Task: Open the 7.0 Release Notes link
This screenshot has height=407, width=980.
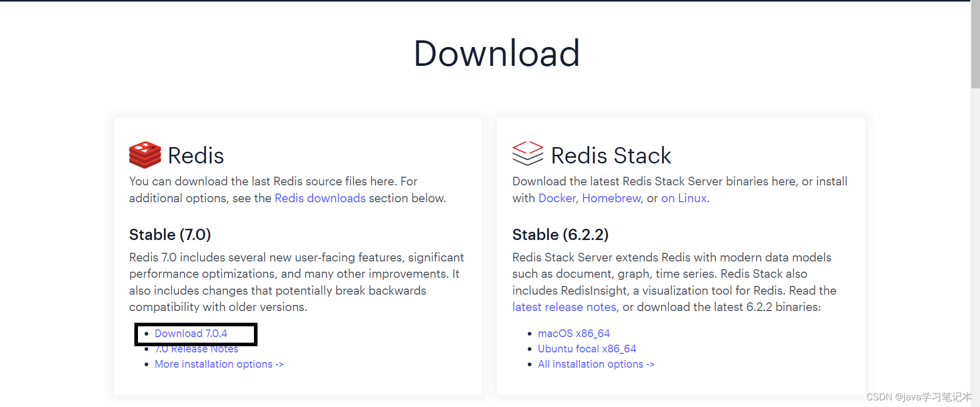Action: tap(197, 349)
